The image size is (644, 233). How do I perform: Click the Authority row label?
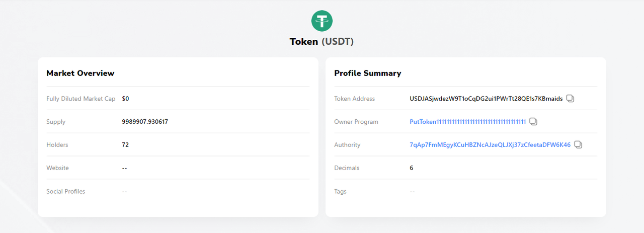click(347, 145)
